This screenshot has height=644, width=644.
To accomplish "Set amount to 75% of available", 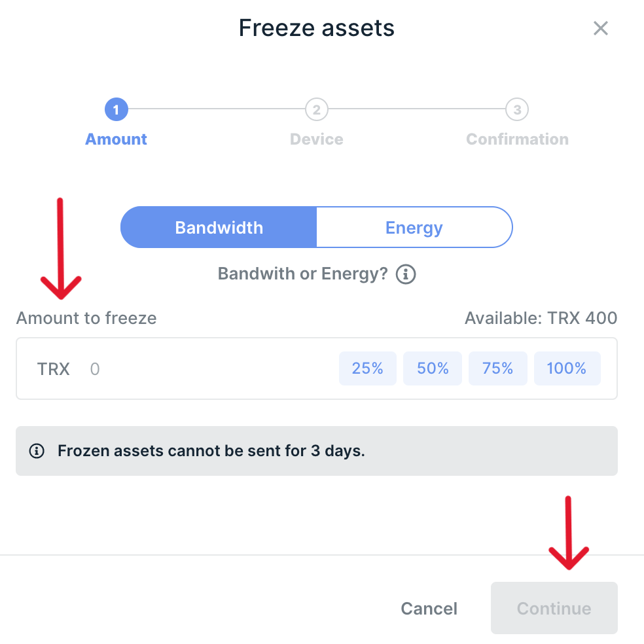I will (x=497, y=368).
